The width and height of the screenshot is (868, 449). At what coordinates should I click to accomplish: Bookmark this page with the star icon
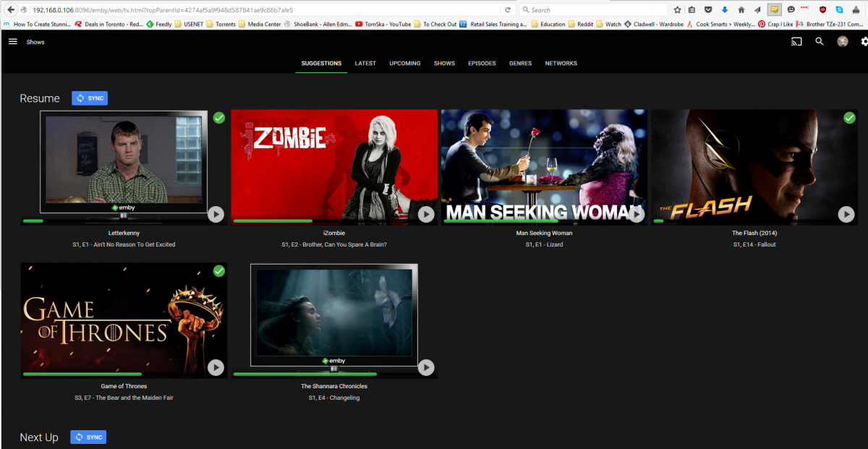point(677,10)
